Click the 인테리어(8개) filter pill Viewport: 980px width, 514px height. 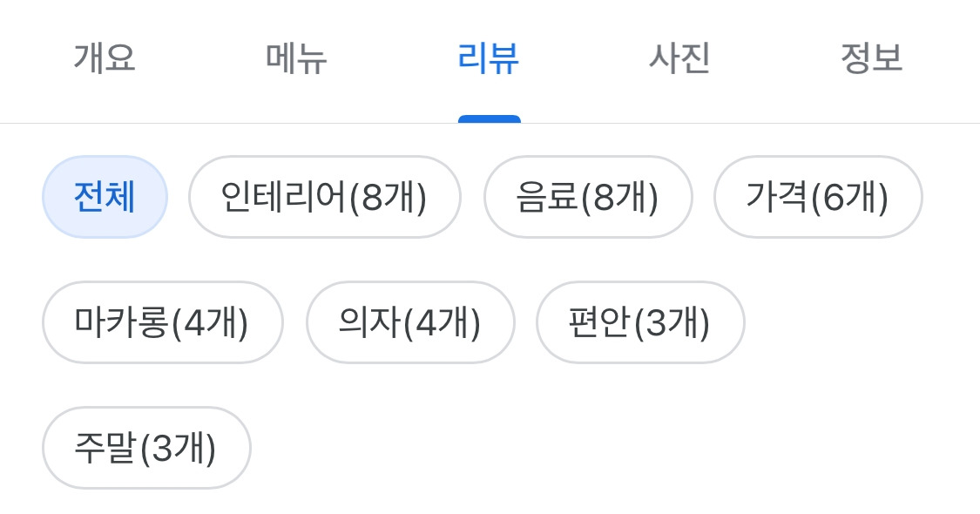324,197
